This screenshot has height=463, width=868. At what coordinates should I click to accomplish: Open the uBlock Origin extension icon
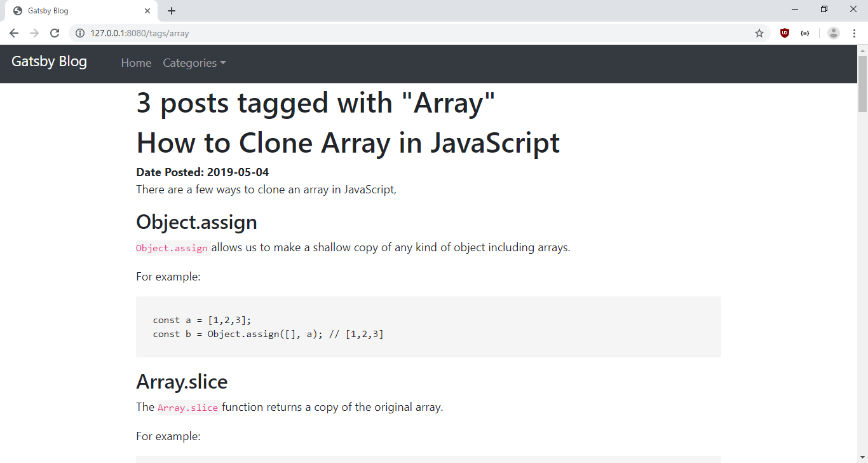point(785,33)
